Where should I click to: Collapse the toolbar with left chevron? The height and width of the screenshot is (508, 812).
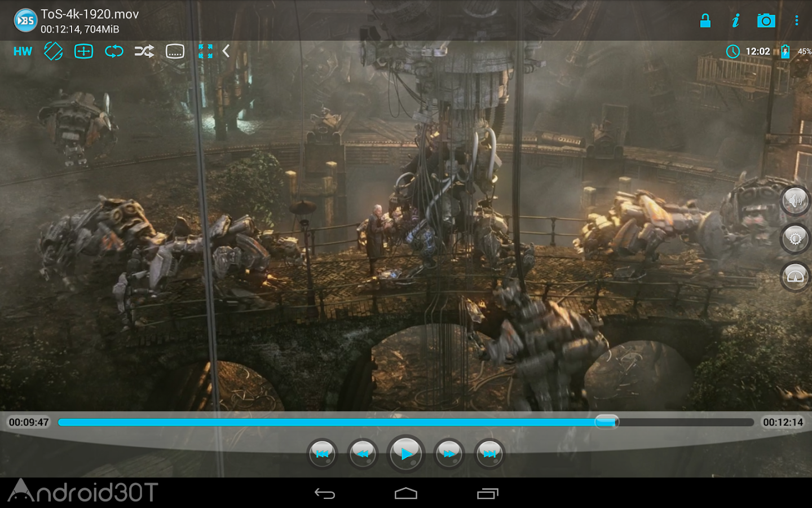point(226,51)
